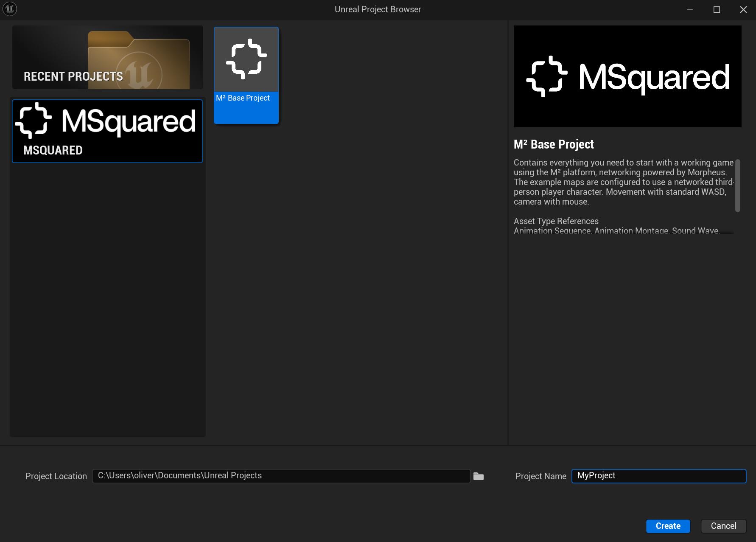Screen dimensions: 756x542
Task: Maximize the Unreal Project Browser window
Action: click(717, 9)
